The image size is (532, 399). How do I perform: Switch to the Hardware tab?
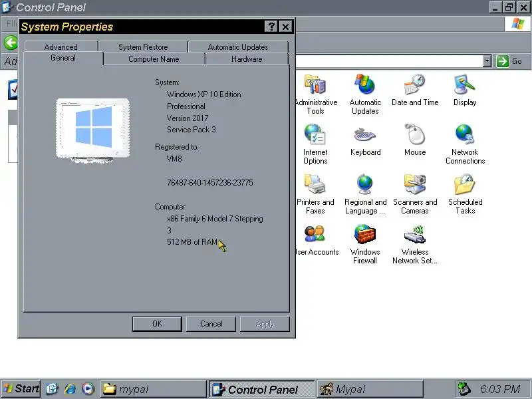tap(247, 59)
